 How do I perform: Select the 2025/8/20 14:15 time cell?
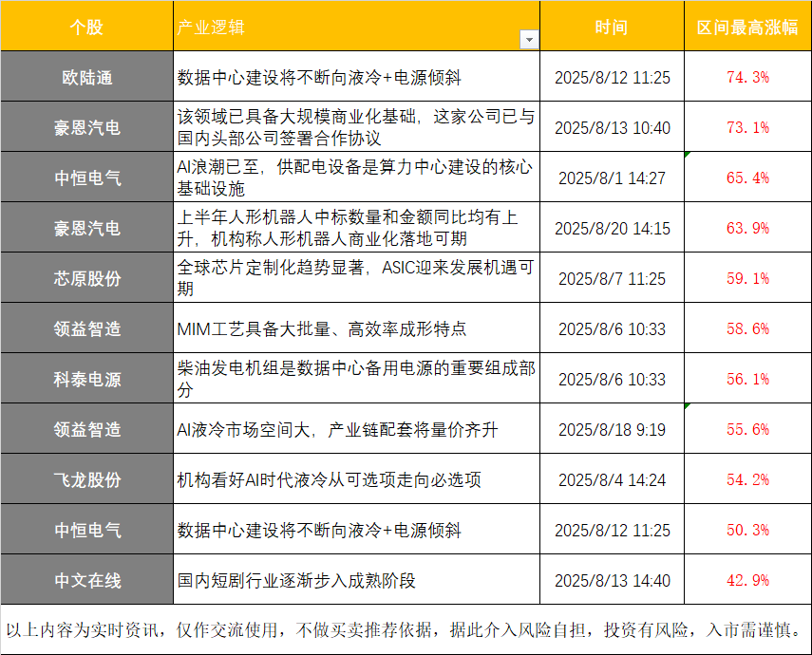point(612,227)
